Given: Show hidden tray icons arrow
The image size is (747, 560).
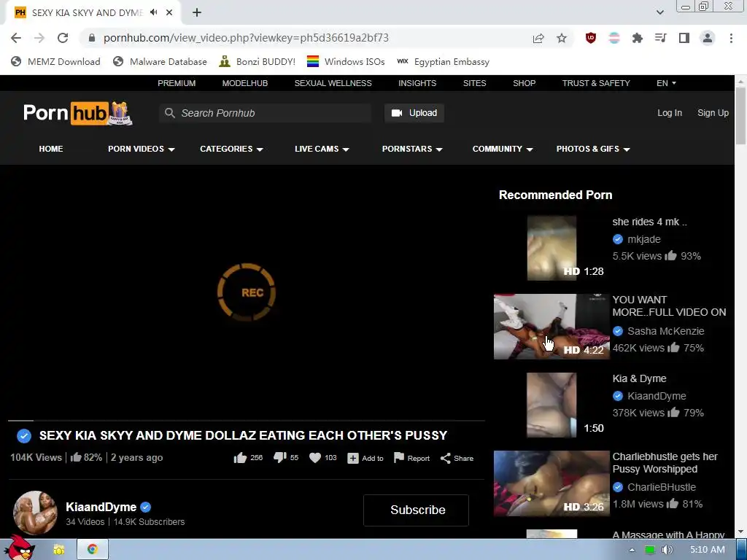Looking at the screenshot, I should [632, 550].
